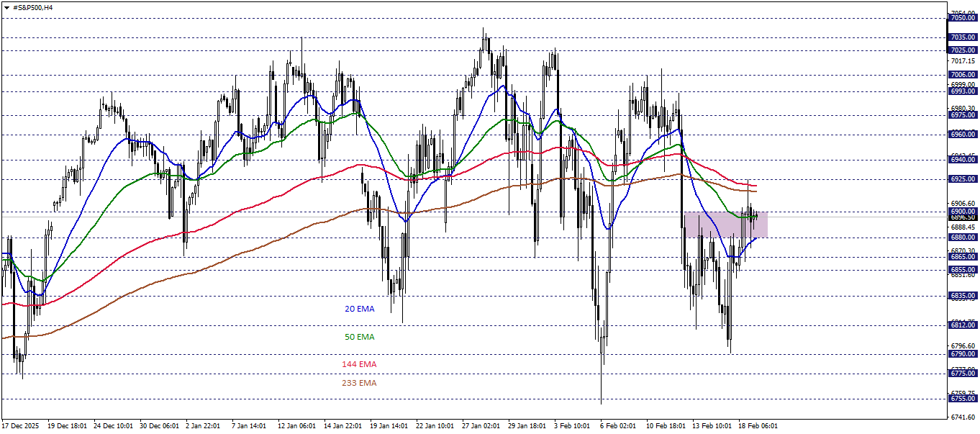Click the 20 EMA legend label
The width and height of the screenshot is (980, 434).
click(x=359, y=309)
